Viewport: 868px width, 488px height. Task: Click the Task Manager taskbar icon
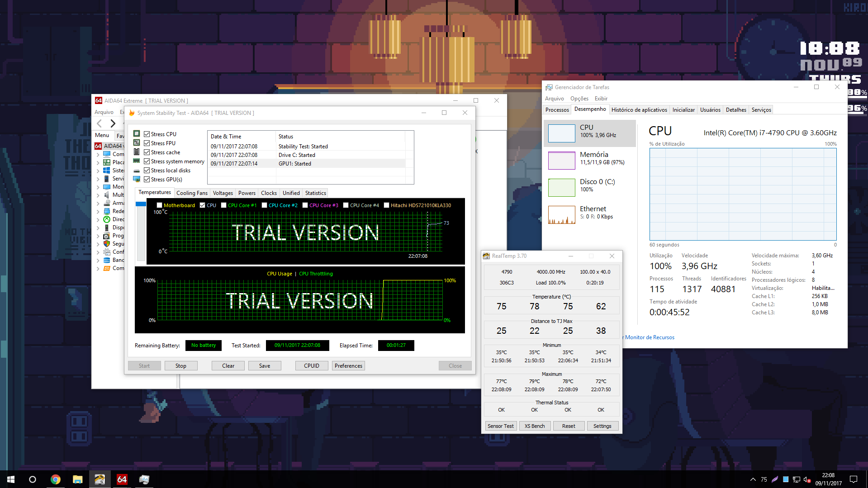pyautogui.click(x=144, y=479)
